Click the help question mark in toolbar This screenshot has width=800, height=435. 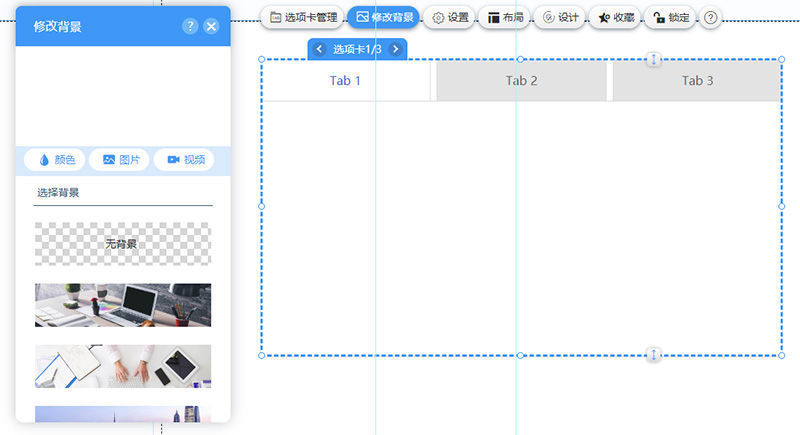point(711,17)
